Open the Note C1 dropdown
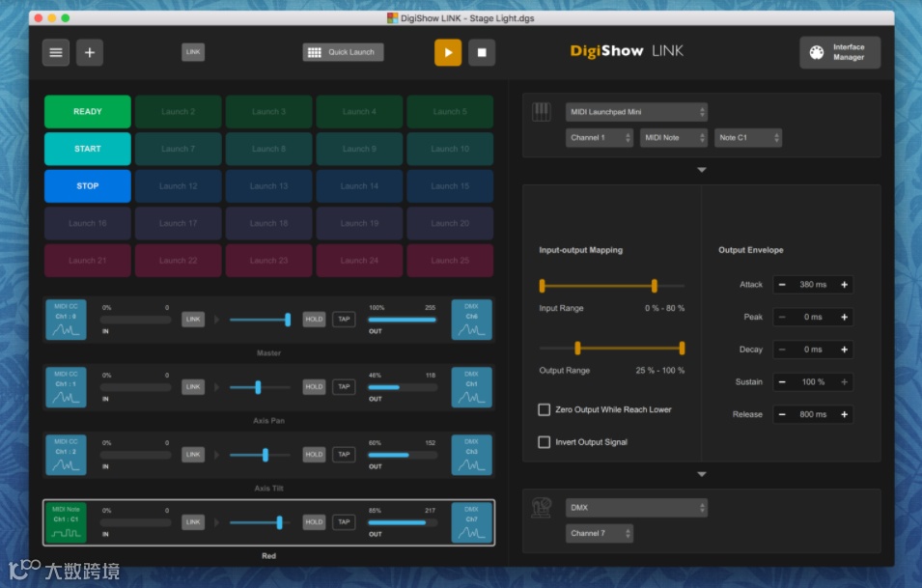Image resolution: width=922 pixels, height=588 pixels. tap(748, 138)
